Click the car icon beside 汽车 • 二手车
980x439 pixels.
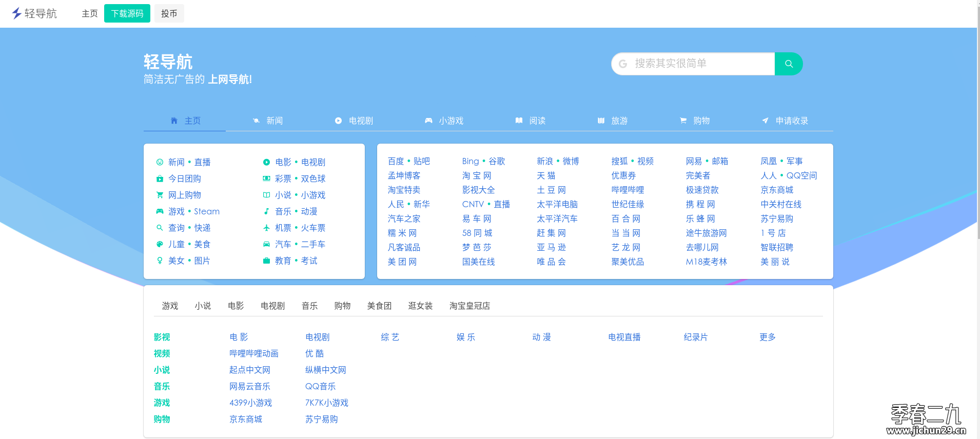(x=266, y=244)
